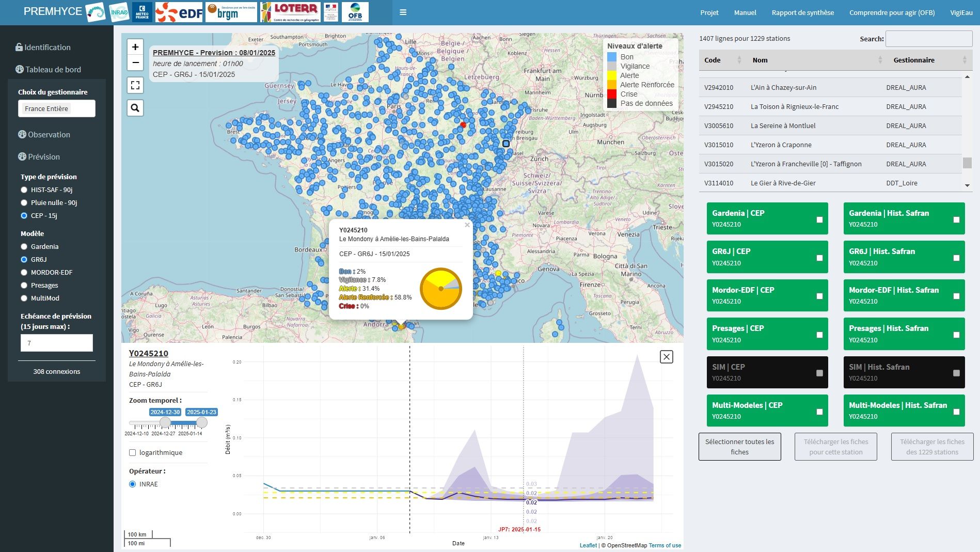The width and height of the screenshot is (980, 552).
Task: Open the Identification section
Action: click(43, 47)
